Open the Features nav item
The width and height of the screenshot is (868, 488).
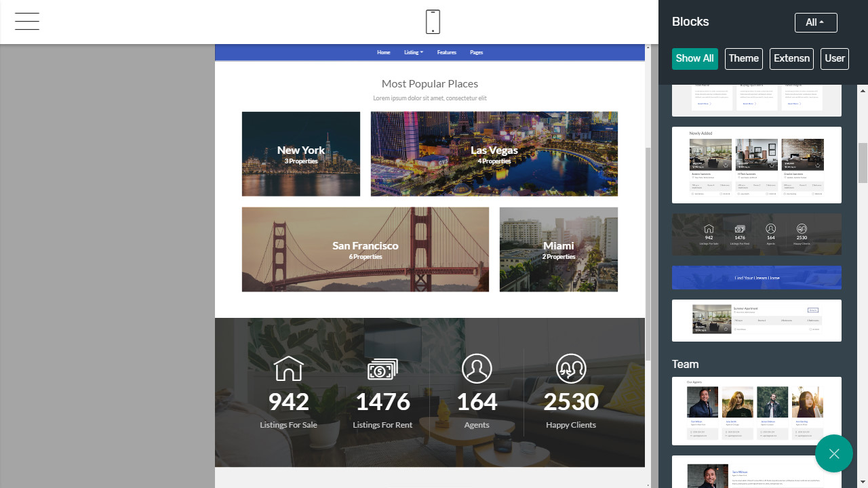[x=446, y=52]
